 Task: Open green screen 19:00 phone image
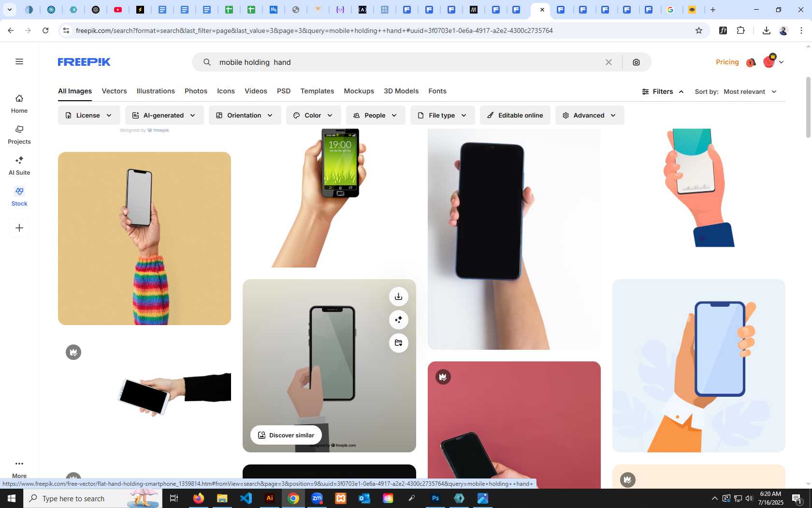329,198
